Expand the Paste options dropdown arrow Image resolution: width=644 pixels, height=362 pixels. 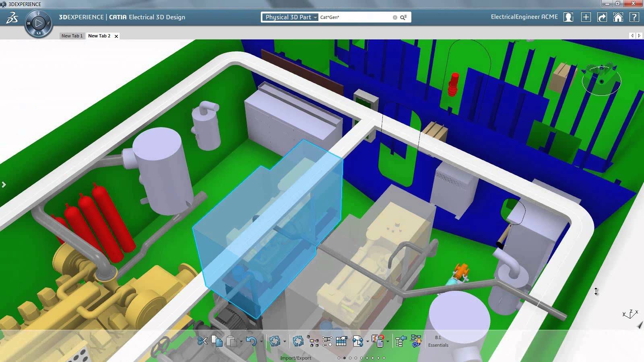[241, 342]
